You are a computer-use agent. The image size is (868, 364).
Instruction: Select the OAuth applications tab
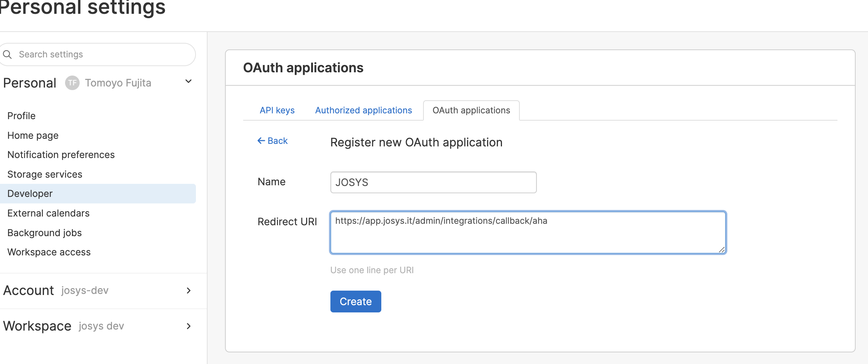point(471,110)
